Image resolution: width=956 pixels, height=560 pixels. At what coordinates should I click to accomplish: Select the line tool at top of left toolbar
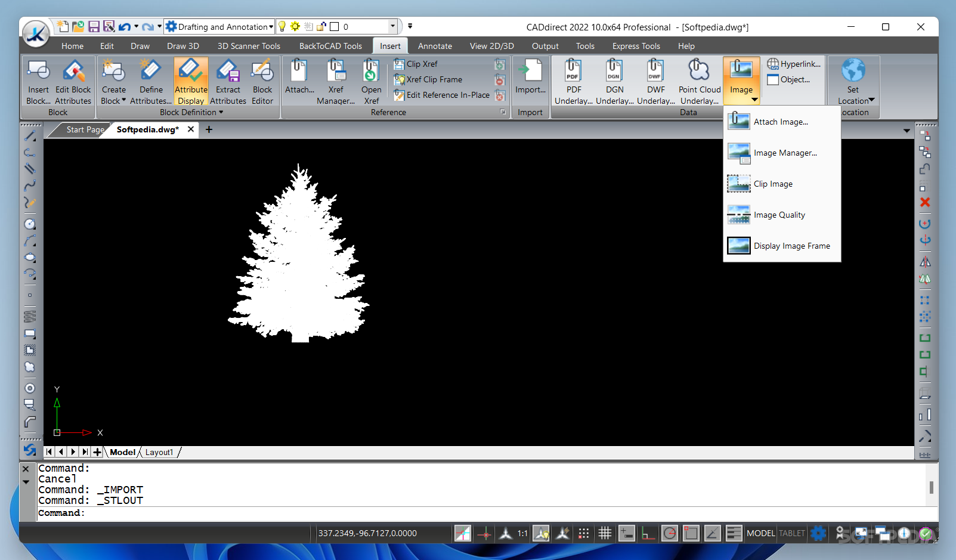coord(30,136)
